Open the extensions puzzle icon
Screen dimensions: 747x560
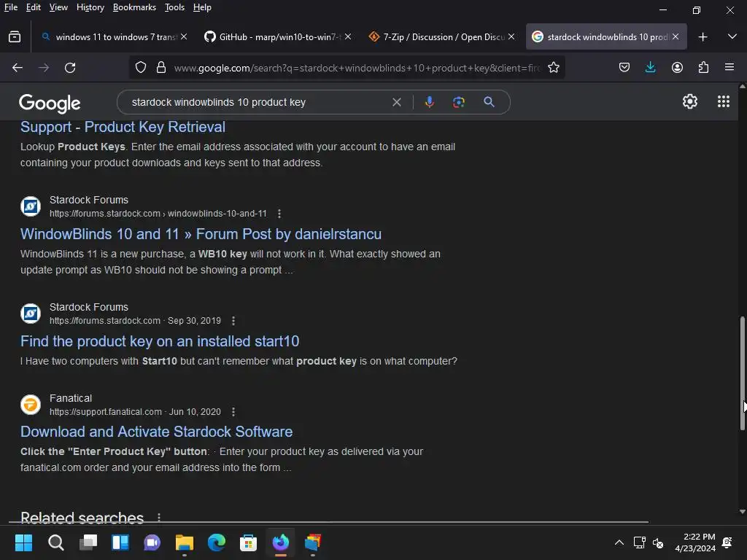point(703,67)
